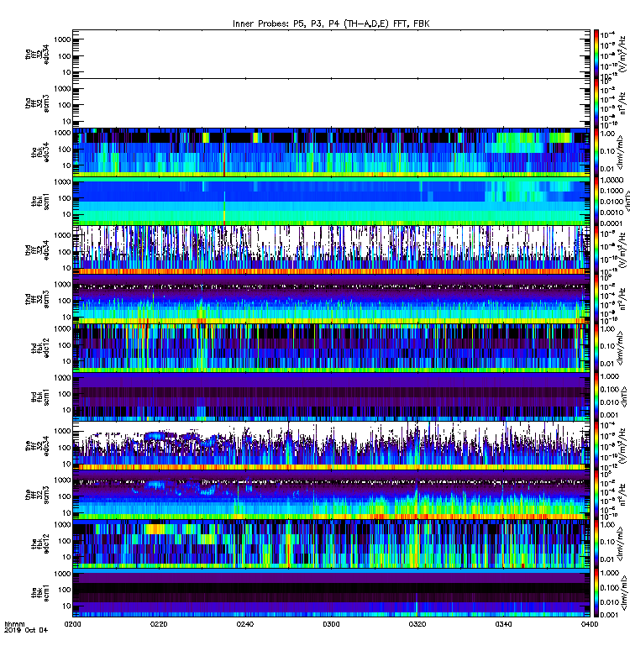Click inside the thd fff 32 edc34 spectrogram
Image resolution: width=630 pixels, height=672 pixels.
click(331, 250)
